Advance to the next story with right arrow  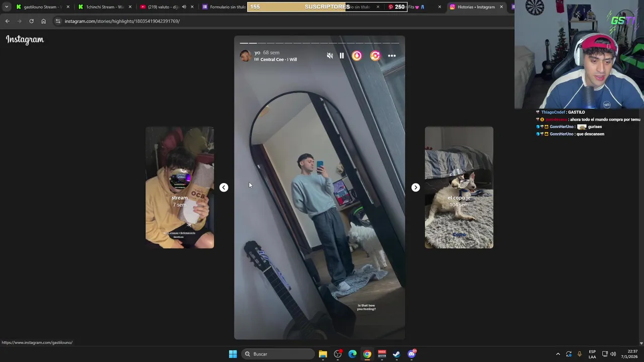(416, 188)
